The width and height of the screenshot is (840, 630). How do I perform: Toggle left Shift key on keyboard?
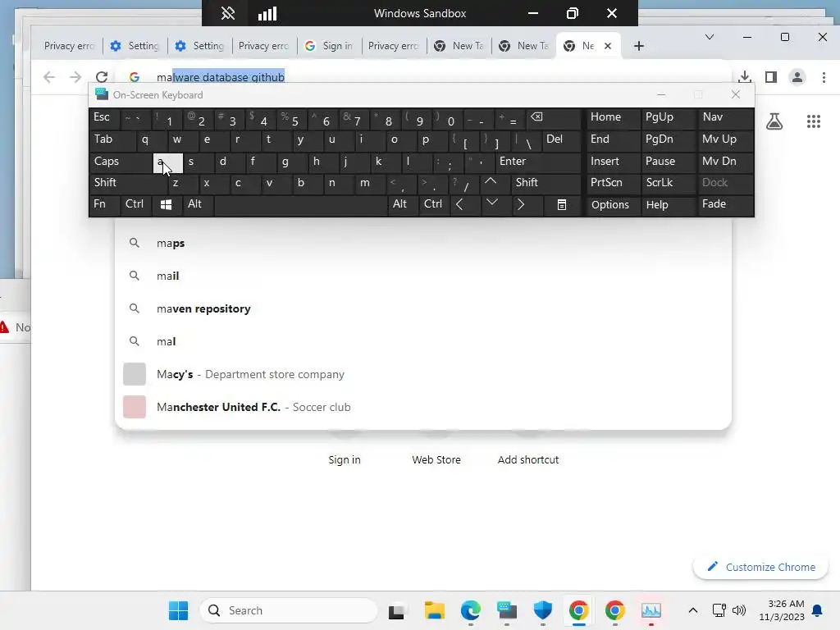point(129,183)
